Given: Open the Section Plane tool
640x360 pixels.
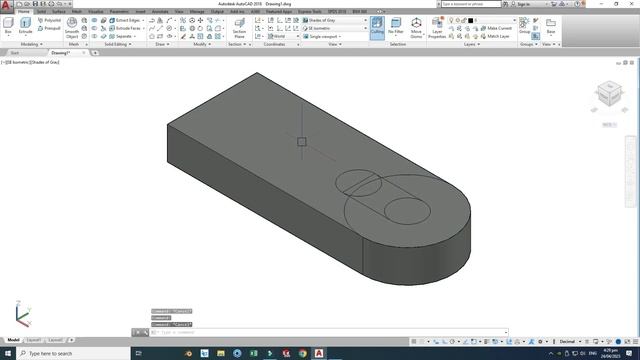Looking at the screenshot, I should pyautogui.click(x=239, y=28).
